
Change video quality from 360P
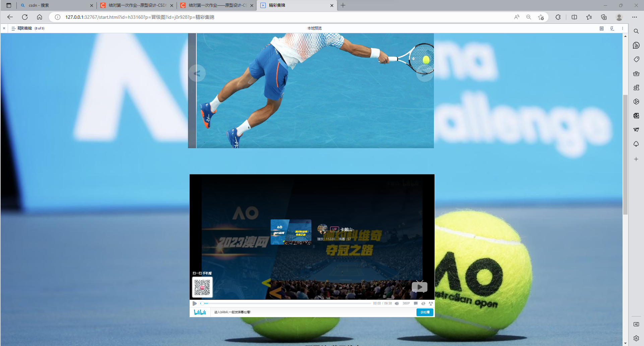click(406, 303)
